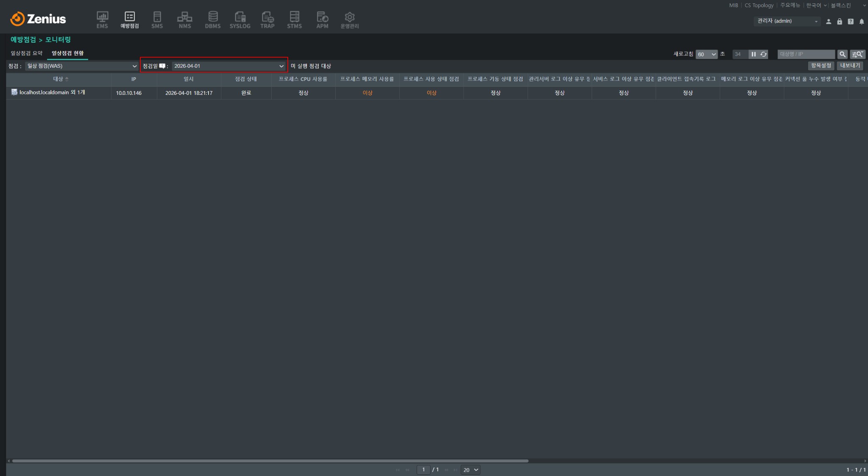Pause the auto-refresh countdown
Image resolution: width=868 pixels, height=476 pixels.
(753, 54)
